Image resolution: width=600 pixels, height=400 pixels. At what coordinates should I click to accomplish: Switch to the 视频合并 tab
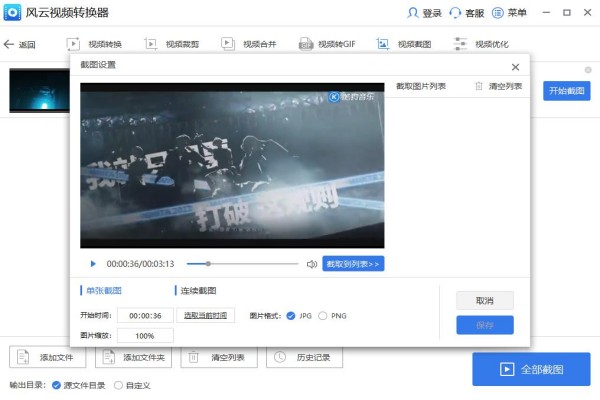[x=249, y=44]
